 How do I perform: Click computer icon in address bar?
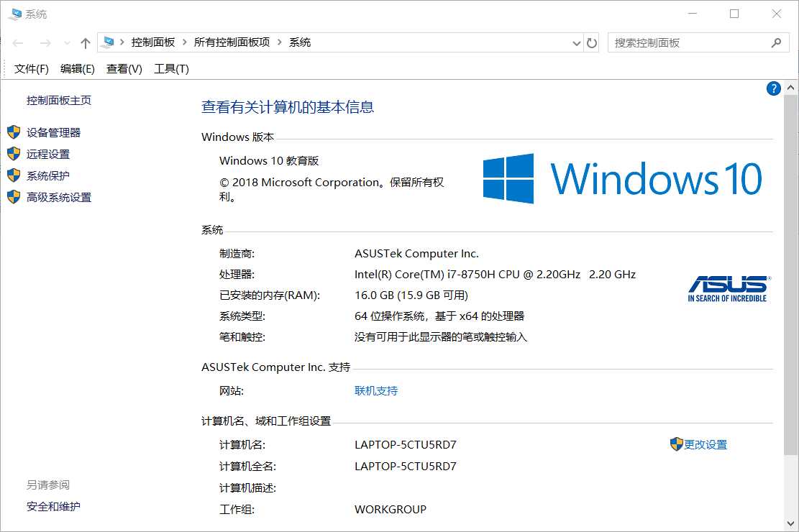click(108, 42)
